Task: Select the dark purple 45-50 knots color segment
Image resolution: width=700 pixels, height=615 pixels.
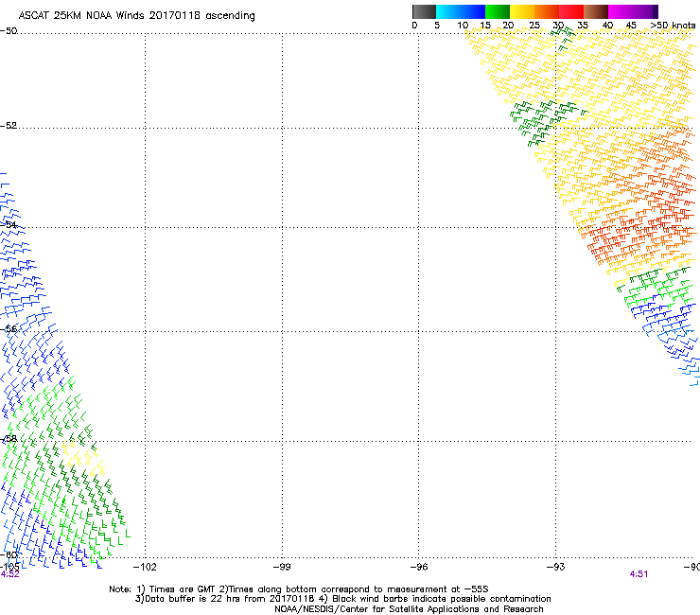Action: (x=645, y=11)
